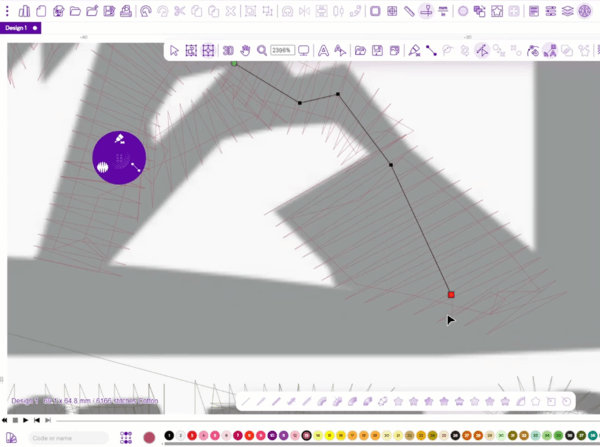Open the thread palette grid icon
This screenshot has height=447, width=600.
126,437
